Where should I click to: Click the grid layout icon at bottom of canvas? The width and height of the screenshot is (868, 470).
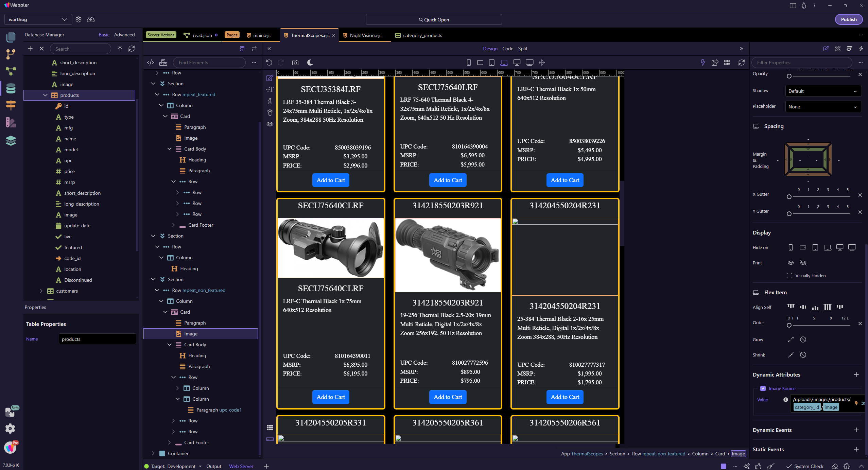270,428
